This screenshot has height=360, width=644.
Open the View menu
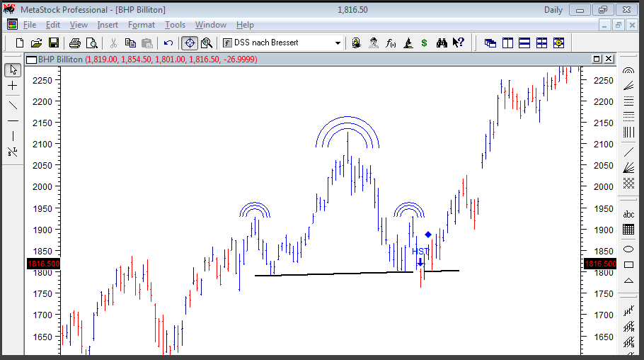coord(79,25)
